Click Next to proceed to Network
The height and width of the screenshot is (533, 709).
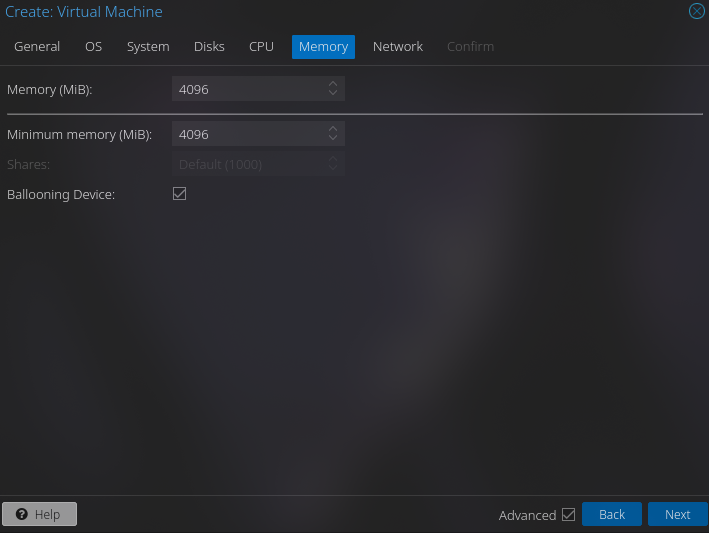(677, 514)
